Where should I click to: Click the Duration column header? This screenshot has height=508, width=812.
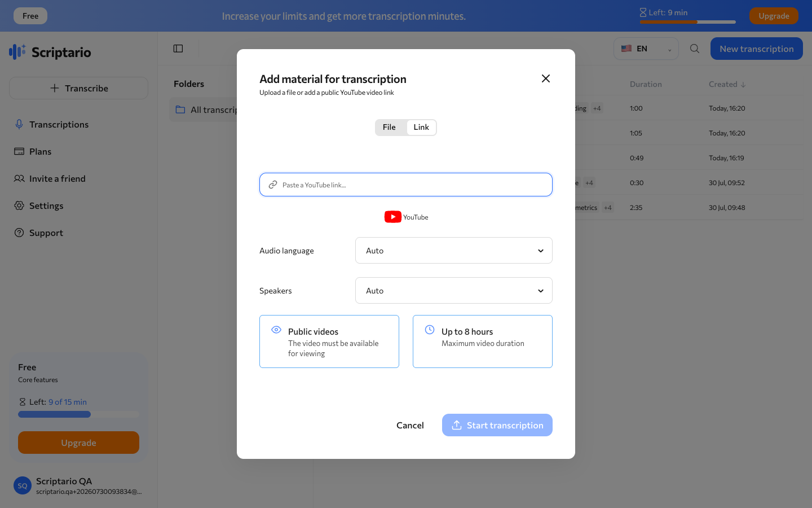click(646, 84)
